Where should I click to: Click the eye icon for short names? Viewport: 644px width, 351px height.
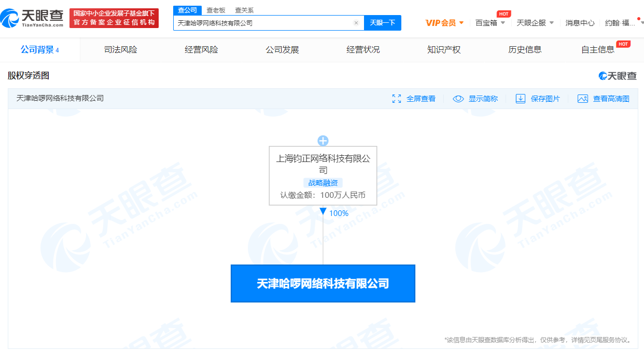click(x=458, y=99)
